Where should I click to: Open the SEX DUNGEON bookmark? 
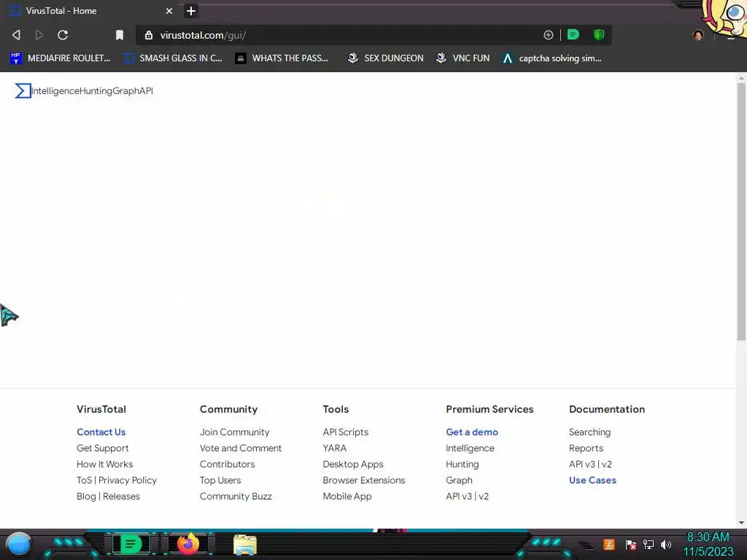click(385, 58)
